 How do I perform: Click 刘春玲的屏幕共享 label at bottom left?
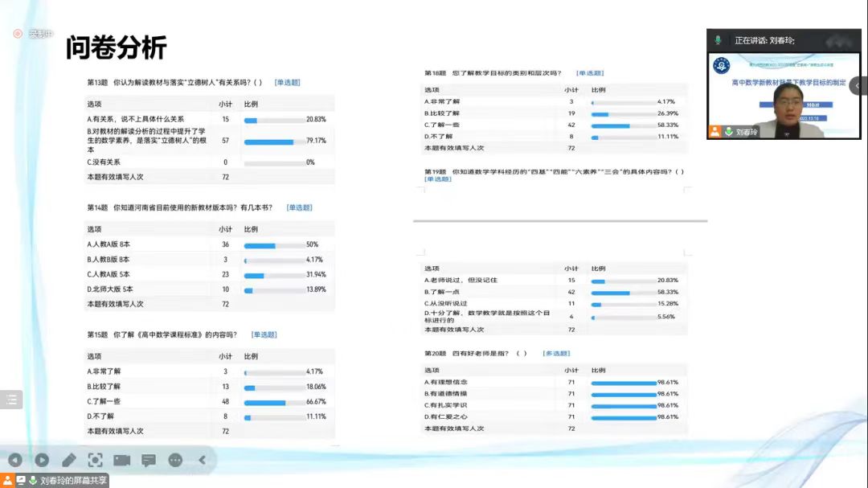click(x=74, y=481)
